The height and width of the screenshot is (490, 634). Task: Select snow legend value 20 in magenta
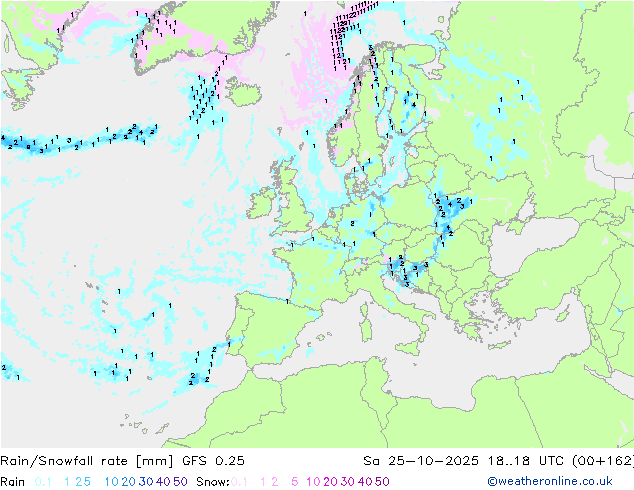(x=330, y=482)
